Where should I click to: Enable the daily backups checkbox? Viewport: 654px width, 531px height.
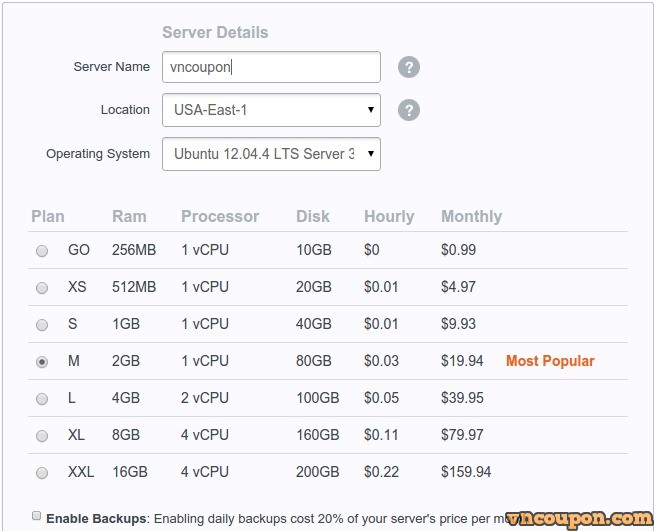36,516
